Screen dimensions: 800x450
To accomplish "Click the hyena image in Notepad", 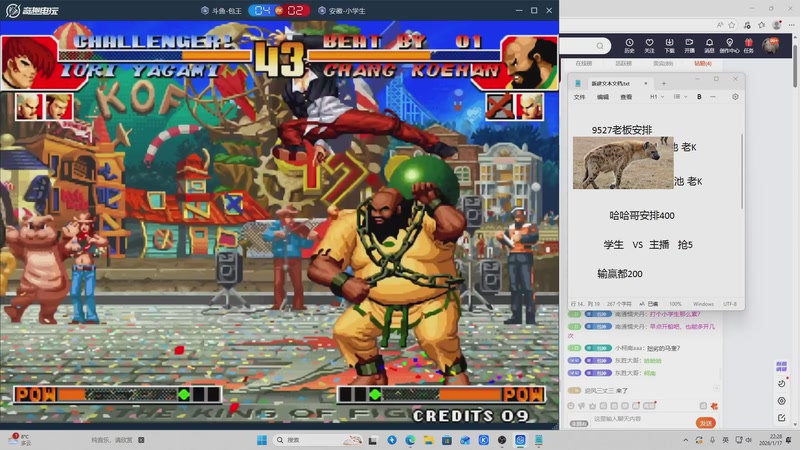I will (623, 163).
